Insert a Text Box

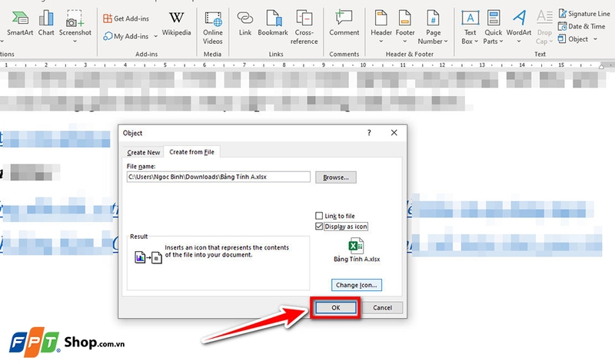(470, 28)
